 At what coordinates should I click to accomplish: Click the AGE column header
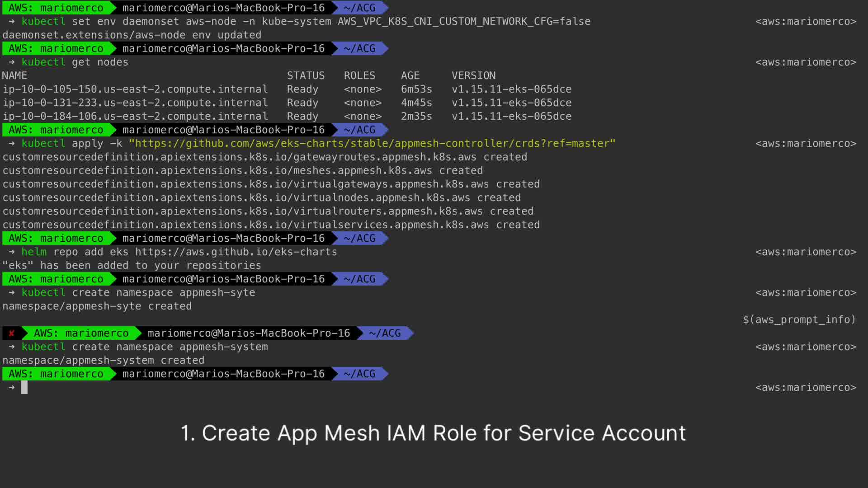[x=410, y=75]
